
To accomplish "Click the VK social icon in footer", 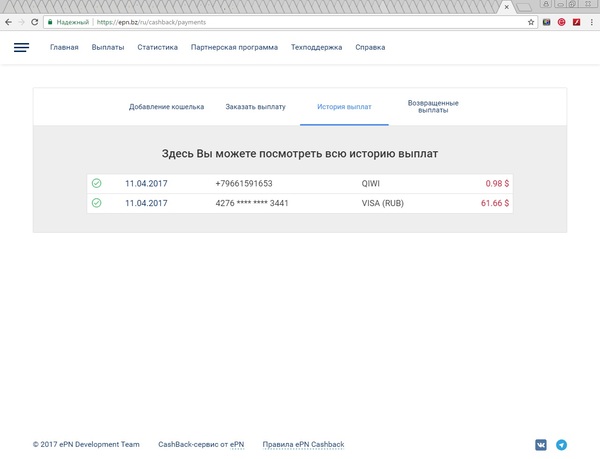I will (541, 445).
